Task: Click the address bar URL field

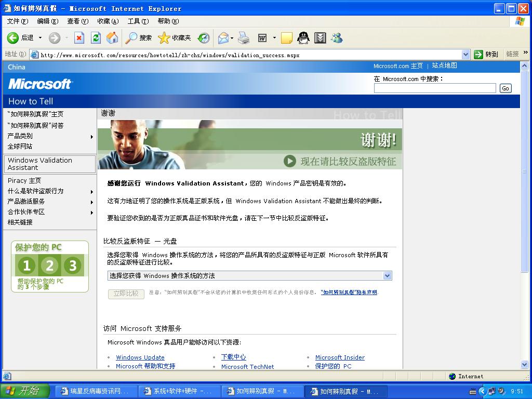Action: 250,55
